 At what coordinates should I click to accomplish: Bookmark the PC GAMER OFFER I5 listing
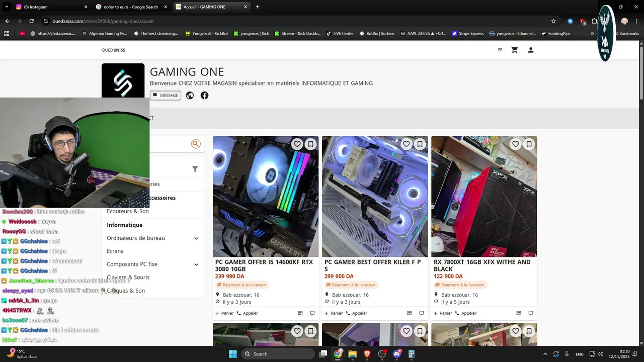tap(311, 144)
